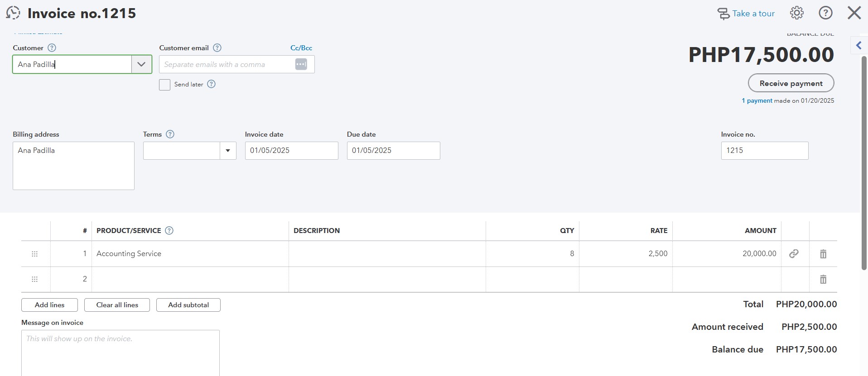This screenshot has width=868, height=376.
Task: Click the linked transaction icon on row 1
Action: coord(794,254)
